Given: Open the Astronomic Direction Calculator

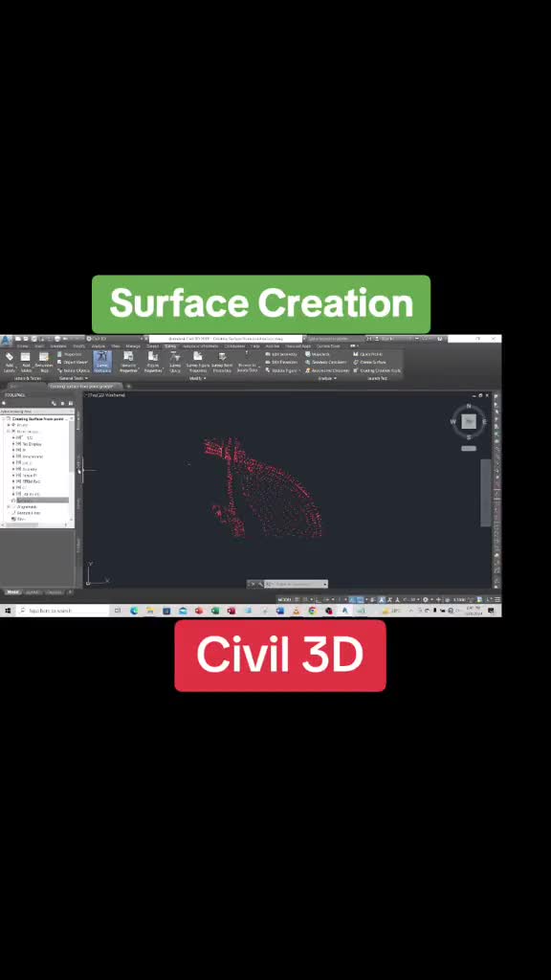Looking at the screenshot, I should click(x=327, y=370).
